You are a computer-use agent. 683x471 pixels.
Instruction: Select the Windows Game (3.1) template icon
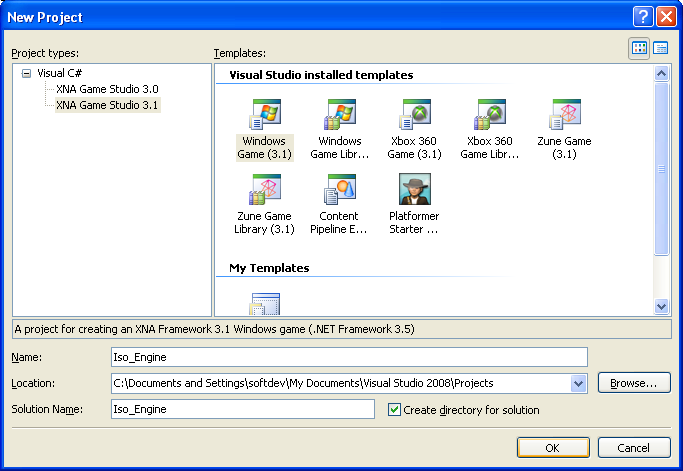(264, 116)
